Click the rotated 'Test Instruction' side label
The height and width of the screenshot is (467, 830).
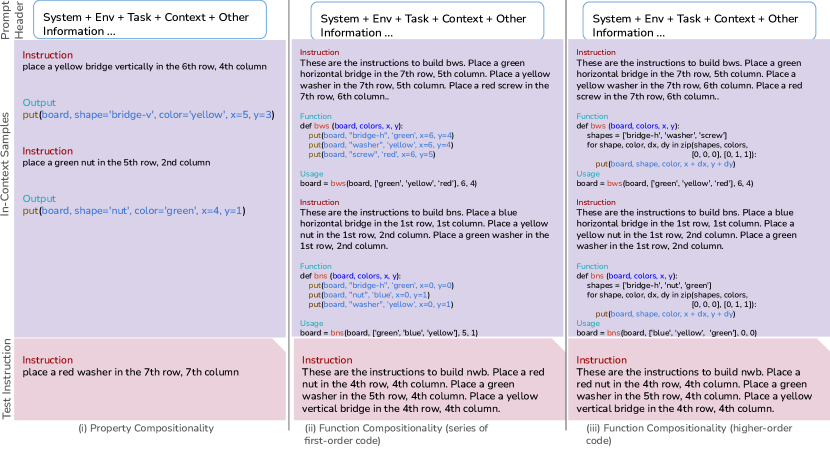pyautogui.click(x=6, y=379)
